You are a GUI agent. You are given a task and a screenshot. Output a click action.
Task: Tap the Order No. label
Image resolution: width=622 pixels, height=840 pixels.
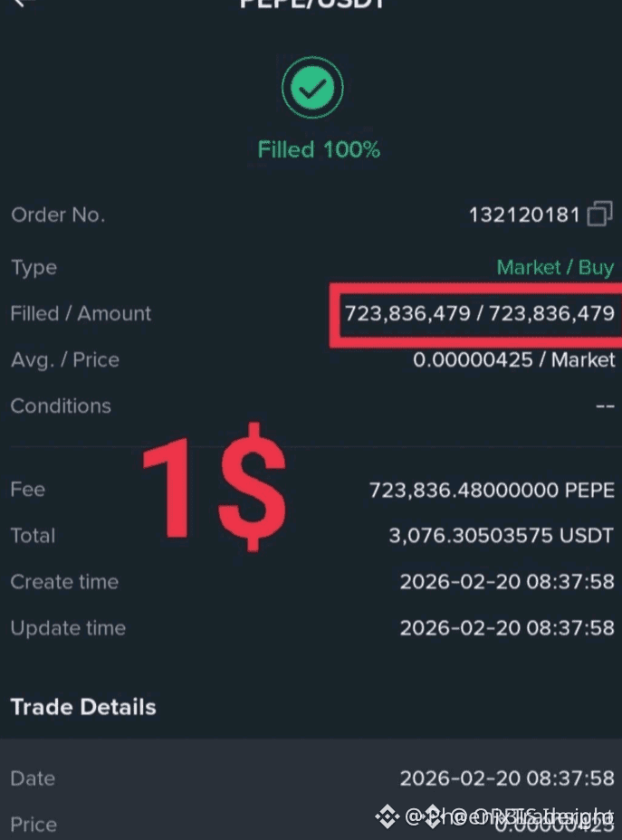pos(58,215)
